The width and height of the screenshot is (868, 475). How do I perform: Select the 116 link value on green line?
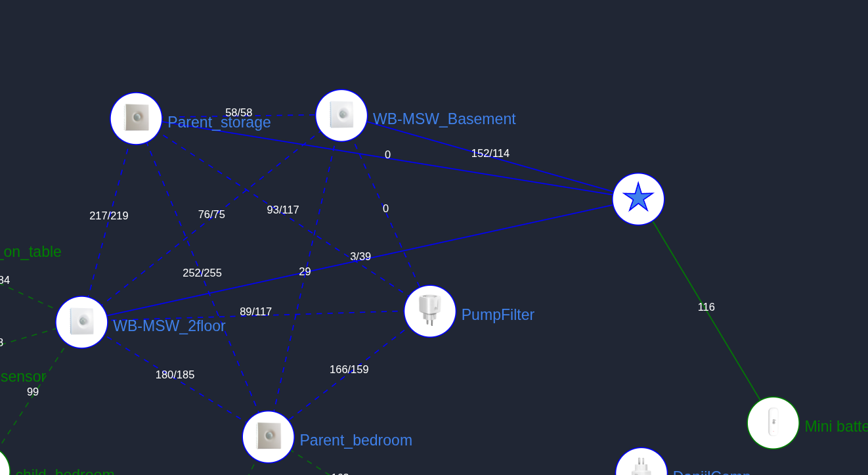coord(706,307)
